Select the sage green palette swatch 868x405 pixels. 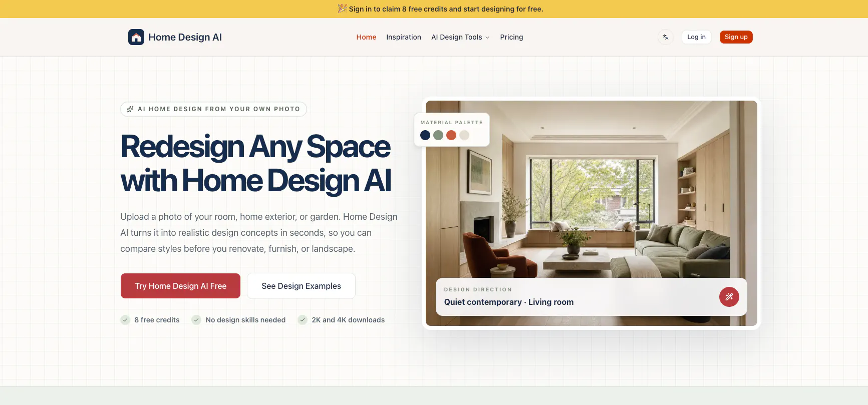[x=438, y=135]
